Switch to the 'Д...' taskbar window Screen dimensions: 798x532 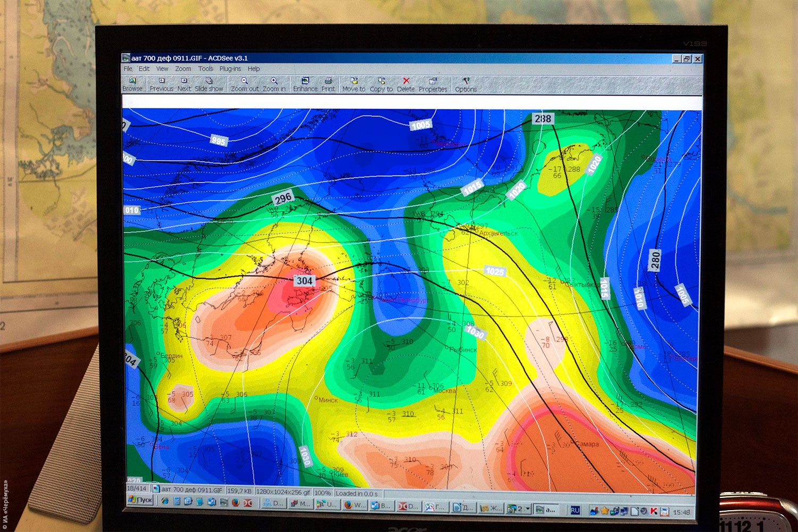click(x=464, y=508)
